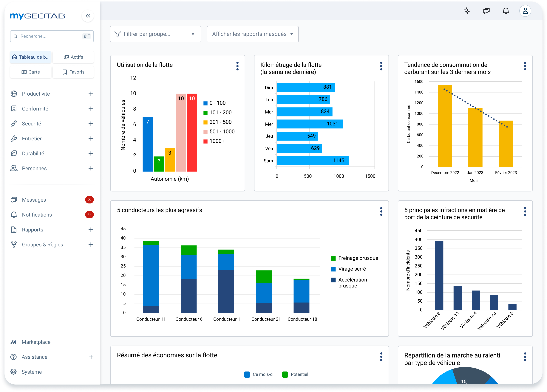Open options menu for 5 conducteurs les plus agressifs
Viewport: 547px width, 392px height.
(x=381, y=211)
